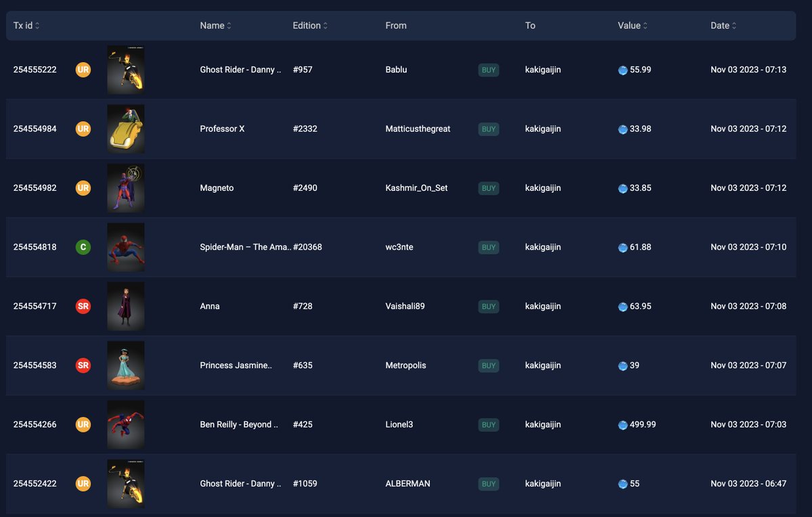The image size is (812, 517).
Task: Click the Anna name text
Action: (x=210, y=306)
